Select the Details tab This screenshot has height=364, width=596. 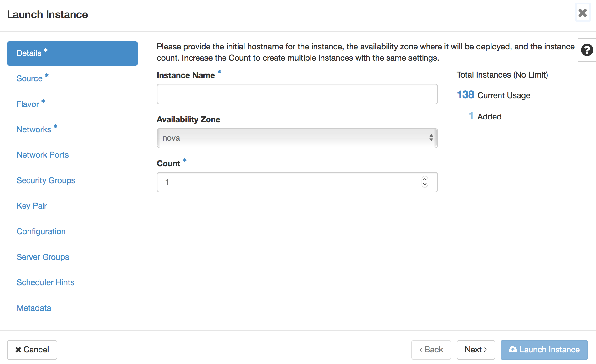tap(72, 53)
